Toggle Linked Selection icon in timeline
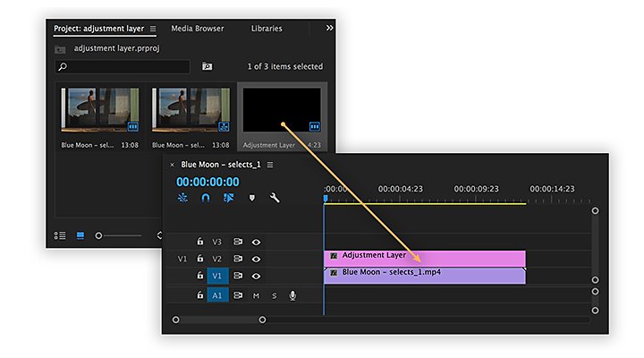Image resolution: width=644 pixels, height=358 pixels. click(228, 198)
